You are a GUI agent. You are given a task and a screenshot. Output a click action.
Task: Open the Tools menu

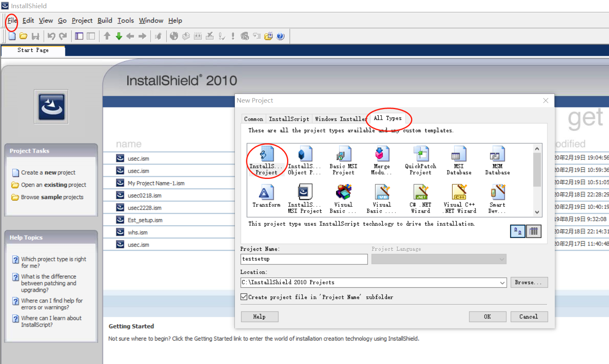(x=125, y=21)
